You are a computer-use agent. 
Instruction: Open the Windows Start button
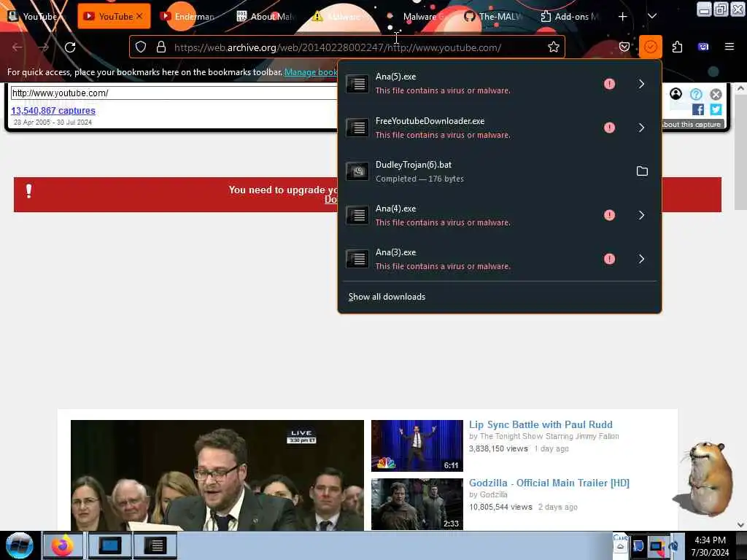click(20, 545)
